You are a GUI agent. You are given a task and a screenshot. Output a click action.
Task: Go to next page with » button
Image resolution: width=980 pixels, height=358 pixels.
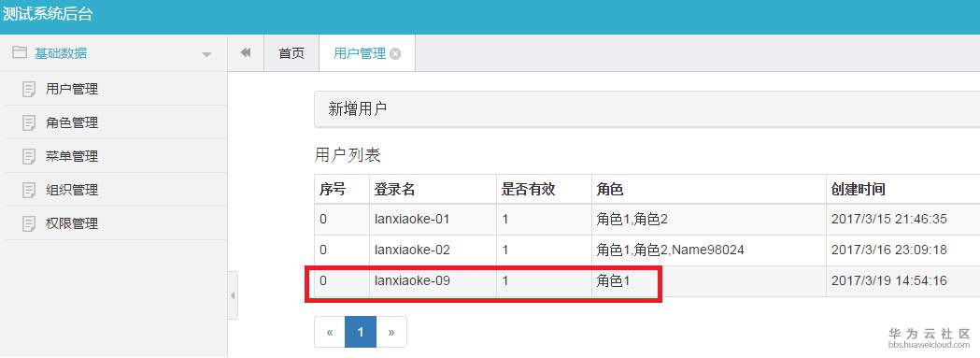tap(391, 333)
